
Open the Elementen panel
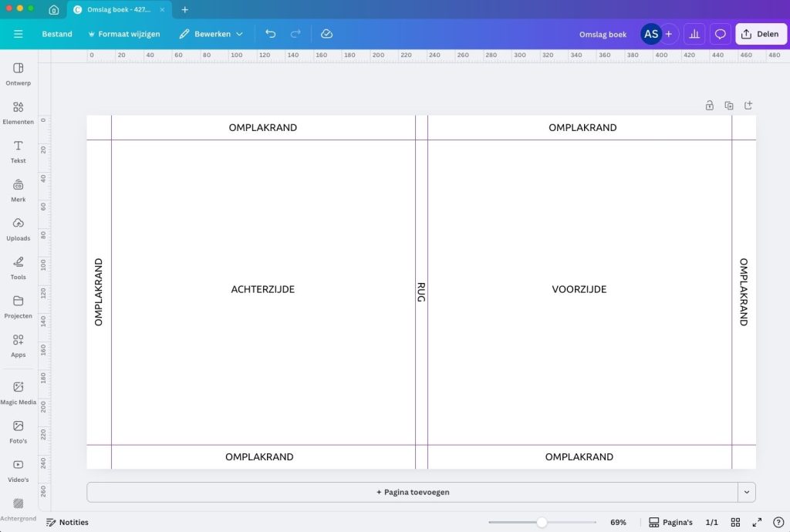pyautogui.click(x=19, y=113)
